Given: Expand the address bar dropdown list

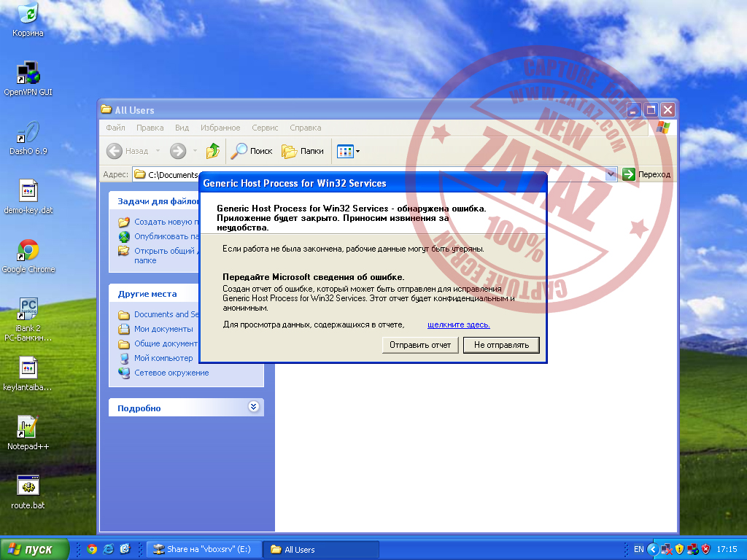Looking at the screenshot, I should (611, 174).
